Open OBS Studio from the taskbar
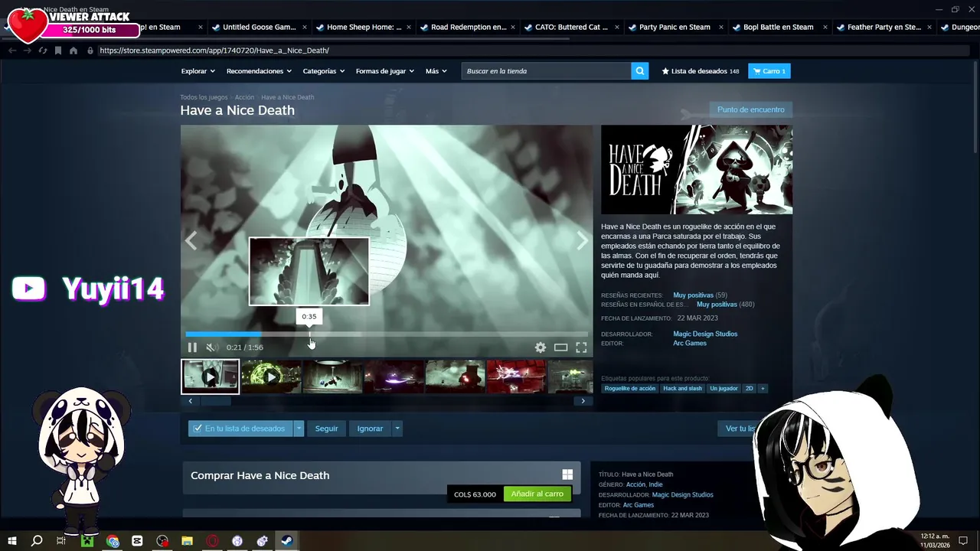 (162, 541)
